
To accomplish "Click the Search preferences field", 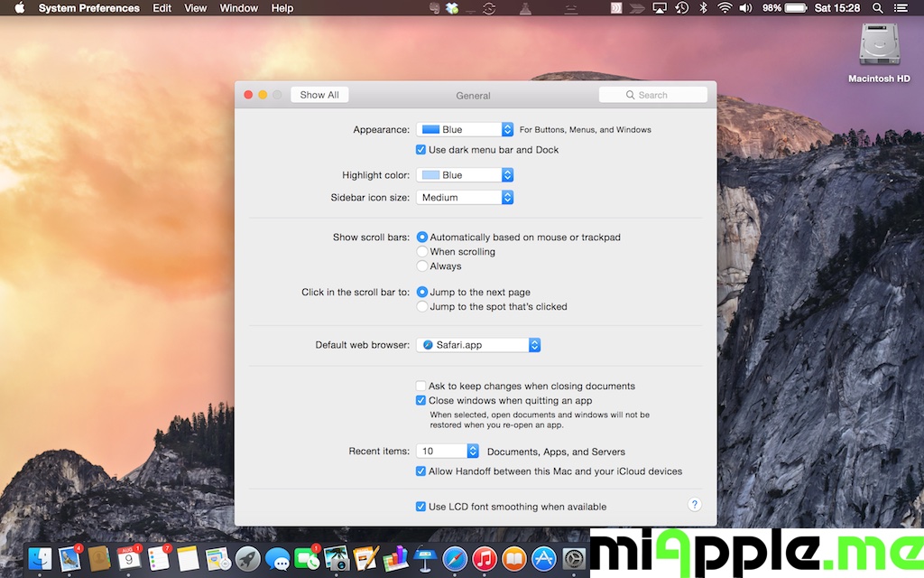I will (x=653, y=95).
